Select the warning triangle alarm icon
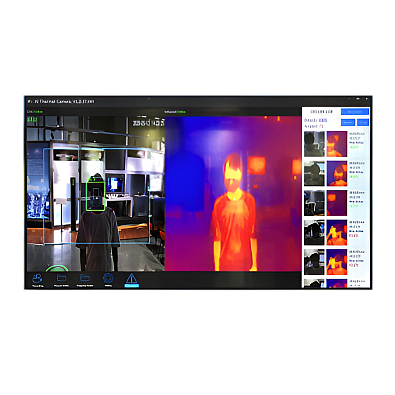 pos(131,278)
